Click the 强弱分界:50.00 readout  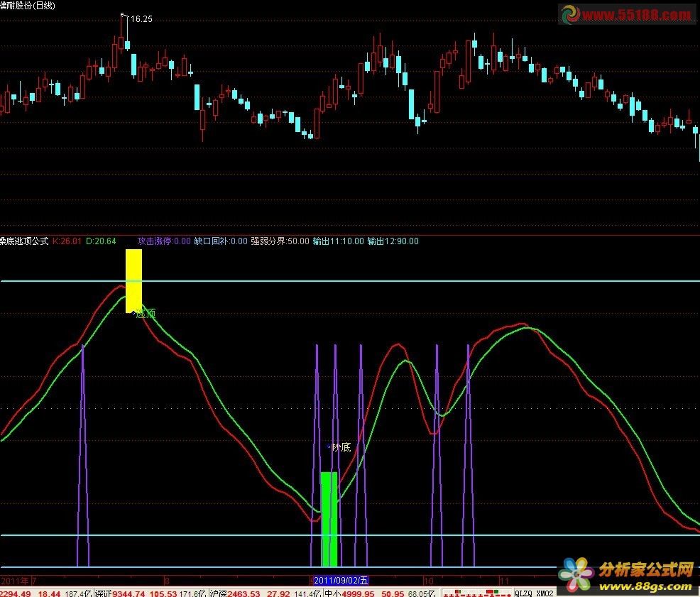coord(280,241)
